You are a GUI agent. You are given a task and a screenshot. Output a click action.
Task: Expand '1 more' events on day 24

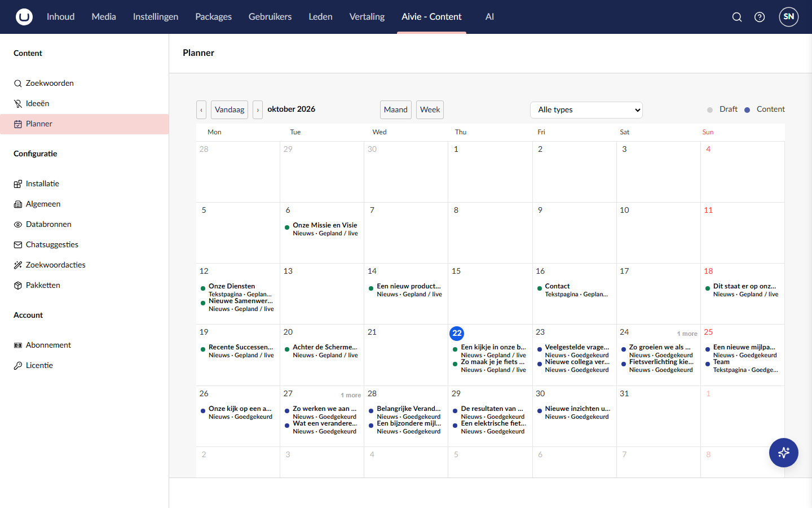687,334
